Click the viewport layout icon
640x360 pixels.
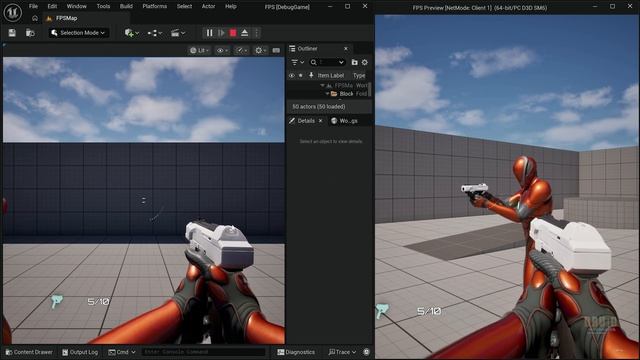pyautogui.click(x=276, y=50)
